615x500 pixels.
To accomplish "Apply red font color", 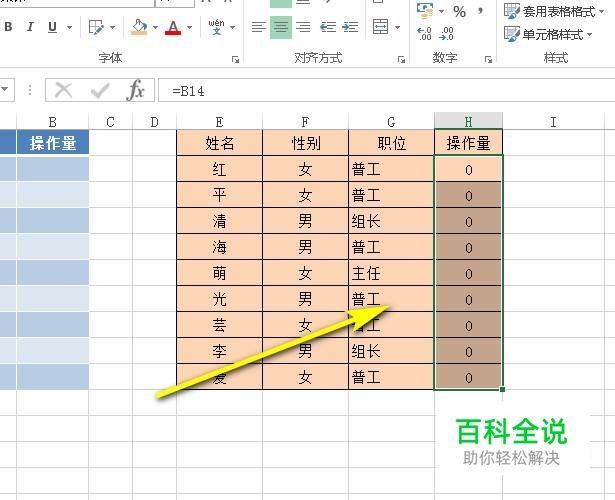I will [173, 27].
